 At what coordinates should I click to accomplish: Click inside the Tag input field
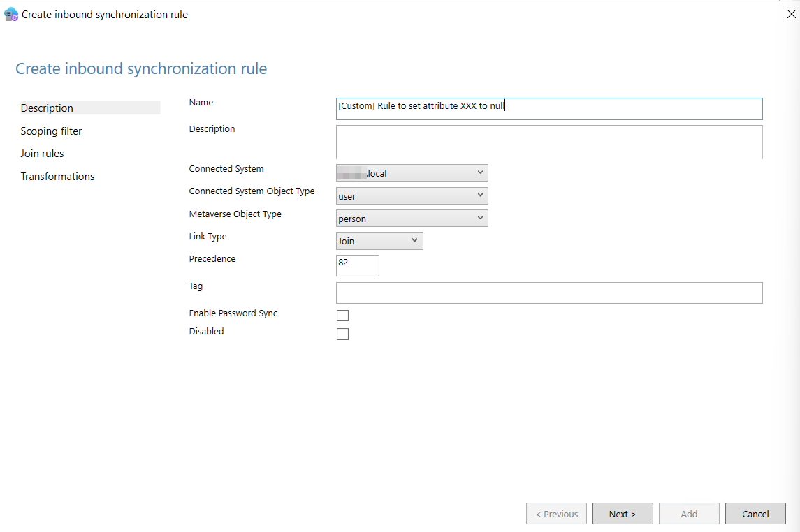(548, 293)
